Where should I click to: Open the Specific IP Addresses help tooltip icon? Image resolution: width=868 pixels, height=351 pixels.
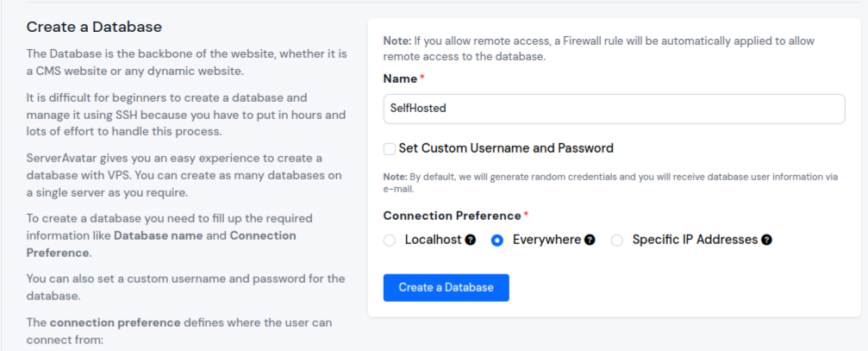(766, 240)
